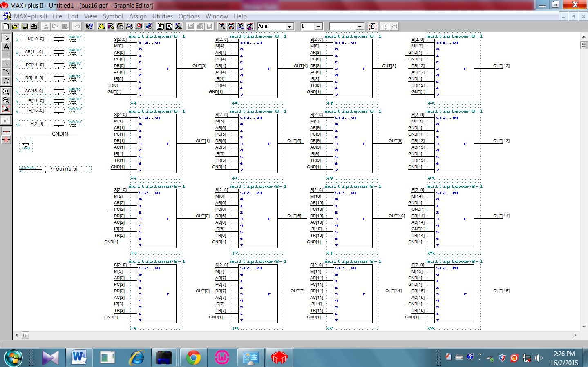Open the Arial font dropdown

pos(290,27)
